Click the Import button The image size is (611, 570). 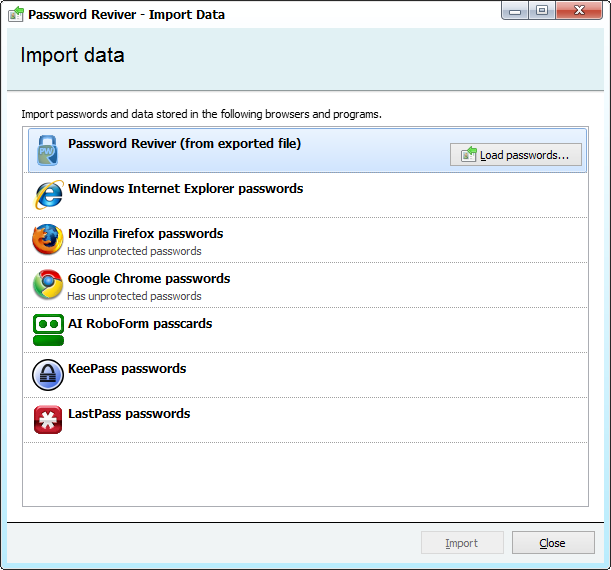coord(462,542)
